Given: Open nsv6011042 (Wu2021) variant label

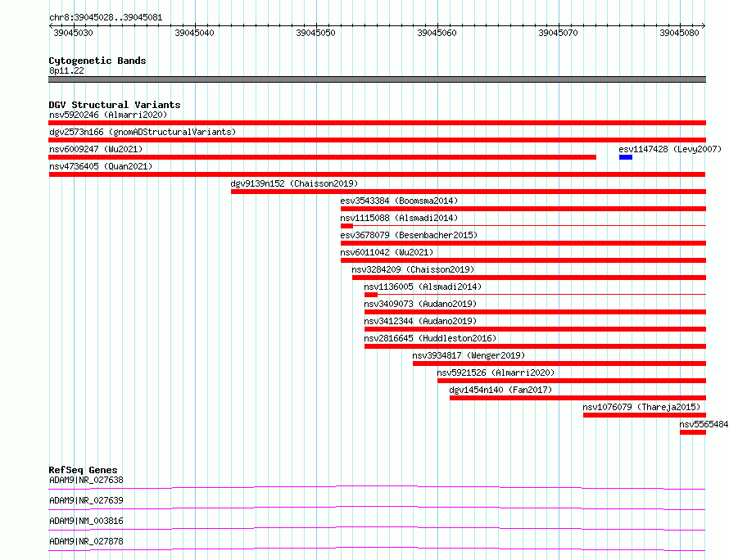Looking at the screenshot, I should tap(387, 252).
